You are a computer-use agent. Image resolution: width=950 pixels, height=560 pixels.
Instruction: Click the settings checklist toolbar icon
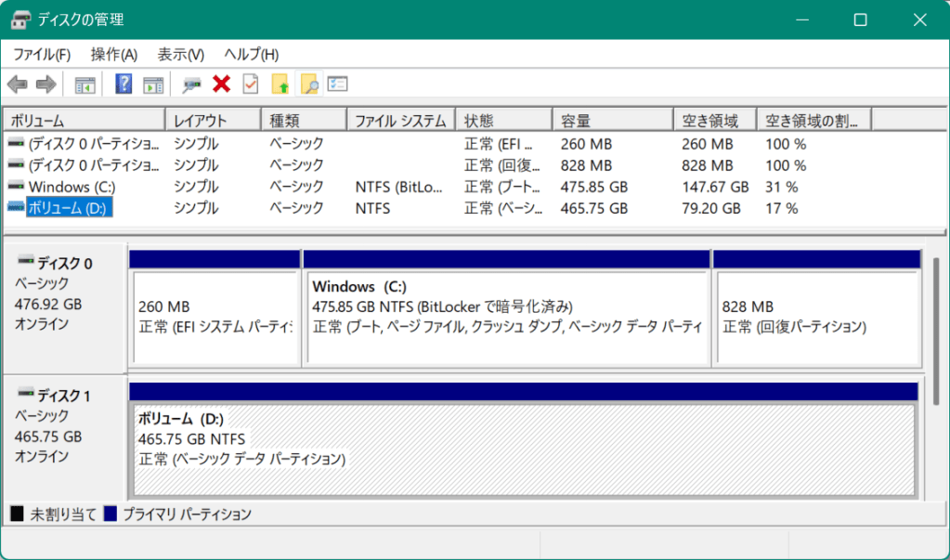tap(337, 85)
